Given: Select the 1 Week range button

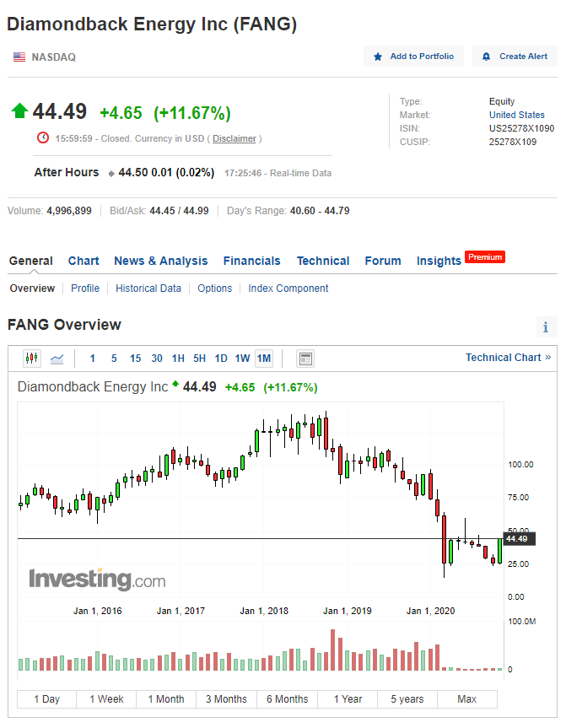Looking at the screenshot, I should [x=106, y=699].
